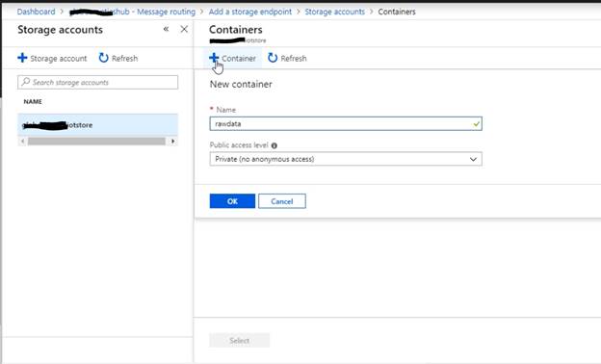Click the plus icon to add Storage account

tap(22, 58)
